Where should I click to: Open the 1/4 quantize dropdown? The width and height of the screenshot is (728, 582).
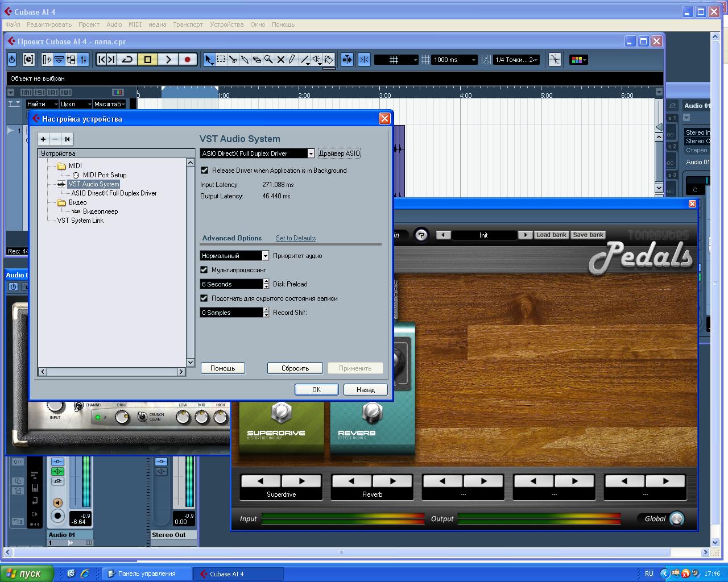pos(516,60)
